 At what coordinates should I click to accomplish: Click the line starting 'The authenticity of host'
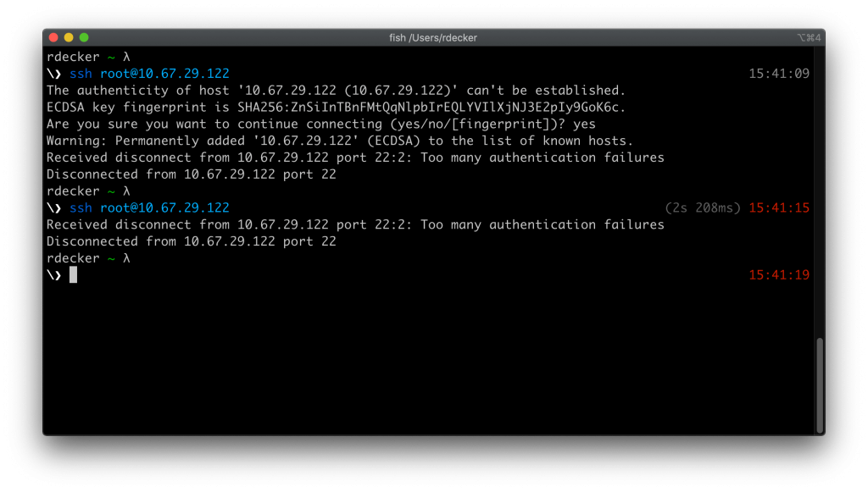(x=336, y=90)
